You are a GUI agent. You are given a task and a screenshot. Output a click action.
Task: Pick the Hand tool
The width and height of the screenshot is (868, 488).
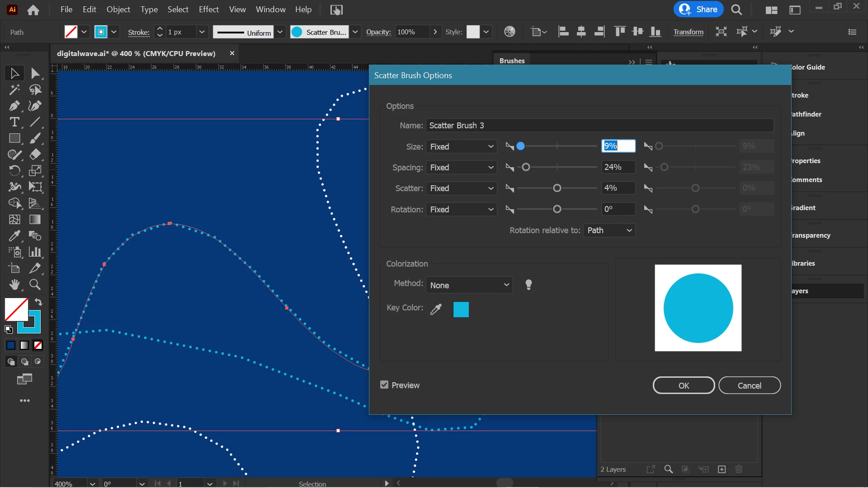(x=14, y=285)
